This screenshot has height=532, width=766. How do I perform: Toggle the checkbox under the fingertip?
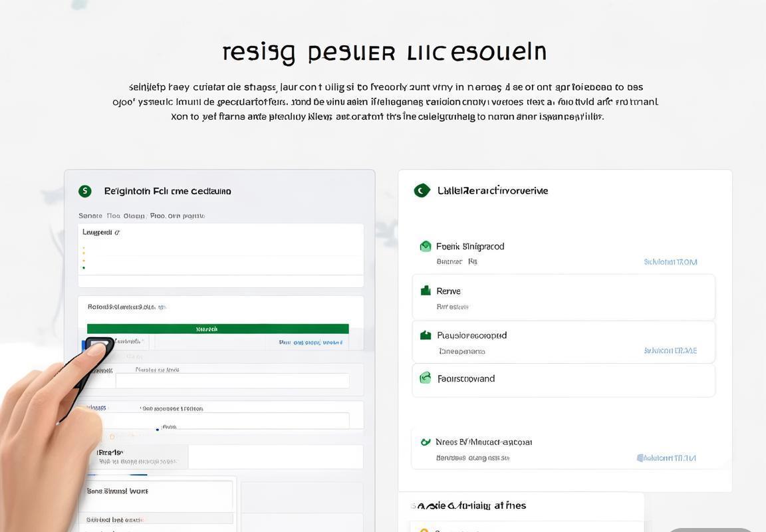[x=98, y=344]
